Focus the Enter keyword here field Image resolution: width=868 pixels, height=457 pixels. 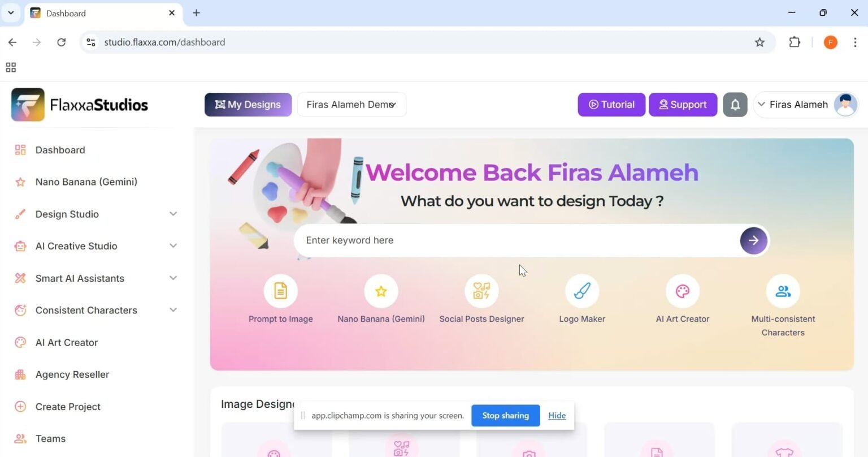(517, 240)
